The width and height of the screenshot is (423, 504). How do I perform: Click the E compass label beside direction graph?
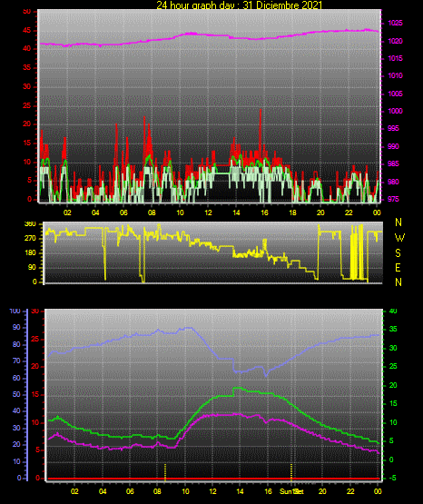point(398,267)
